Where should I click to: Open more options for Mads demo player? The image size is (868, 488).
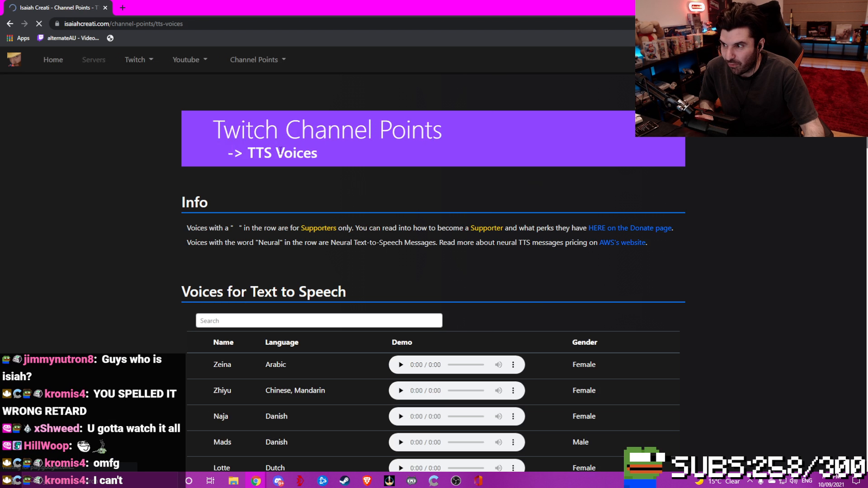coord(513,442)
